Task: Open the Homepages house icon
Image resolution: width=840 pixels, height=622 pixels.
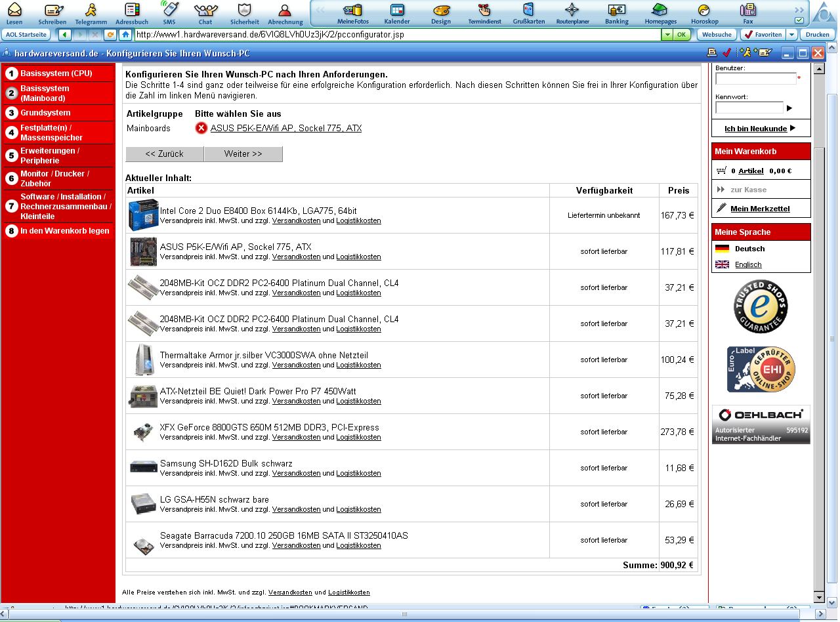Action: 660,12
